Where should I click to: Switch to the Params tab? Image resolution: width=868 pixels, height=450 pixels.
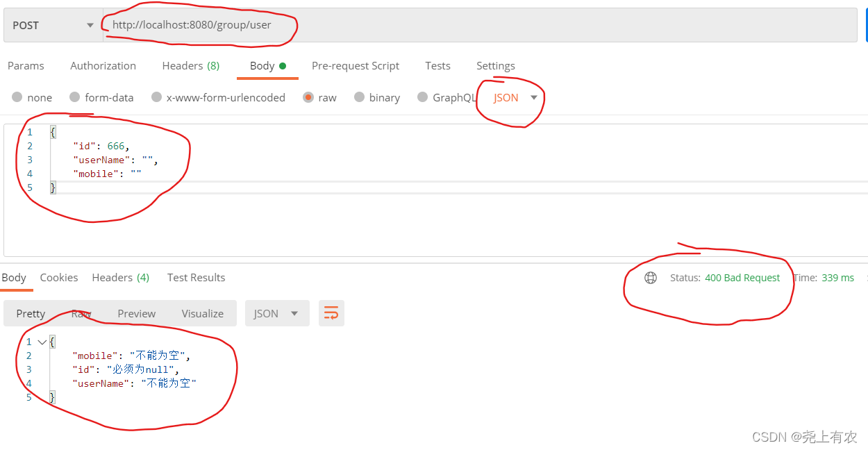[x=26, y=66]
